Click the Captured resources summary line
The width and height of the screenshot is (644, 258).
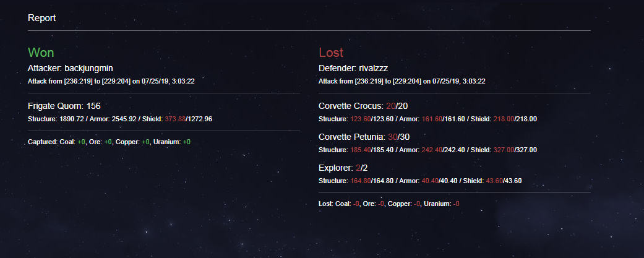click(x=109, y=142)
